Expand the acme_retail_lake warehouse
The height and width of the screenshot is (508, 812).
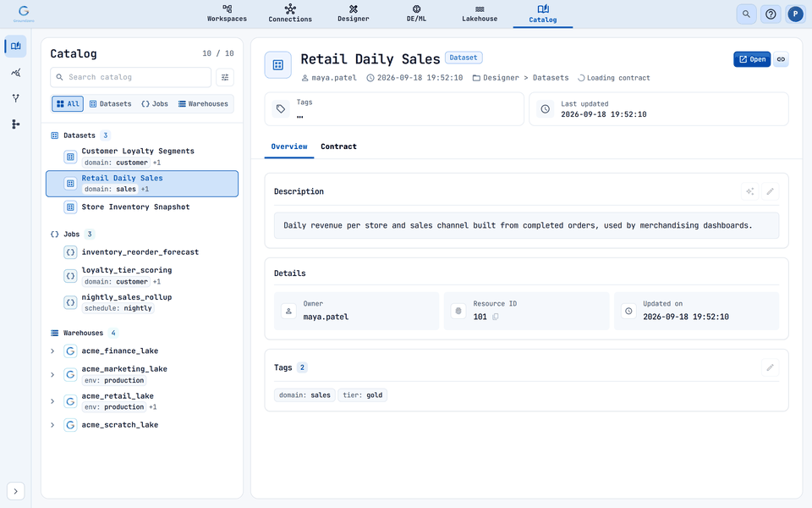coord(52,401)
